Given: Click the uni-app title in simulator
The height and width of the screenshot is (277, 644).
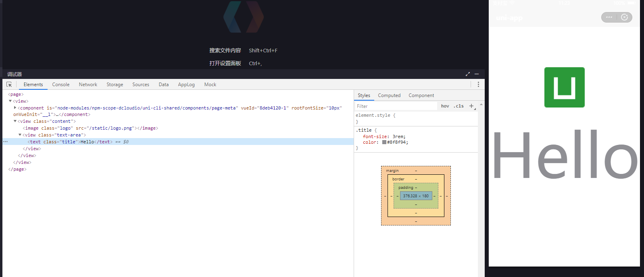Looking at the screenshot, I should coord(509,18).
